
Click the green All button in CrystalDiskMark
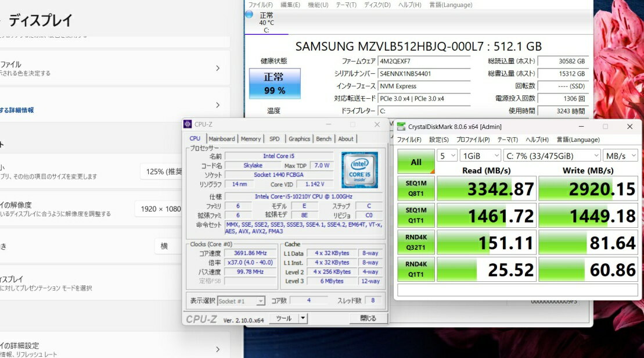point(416,162)
